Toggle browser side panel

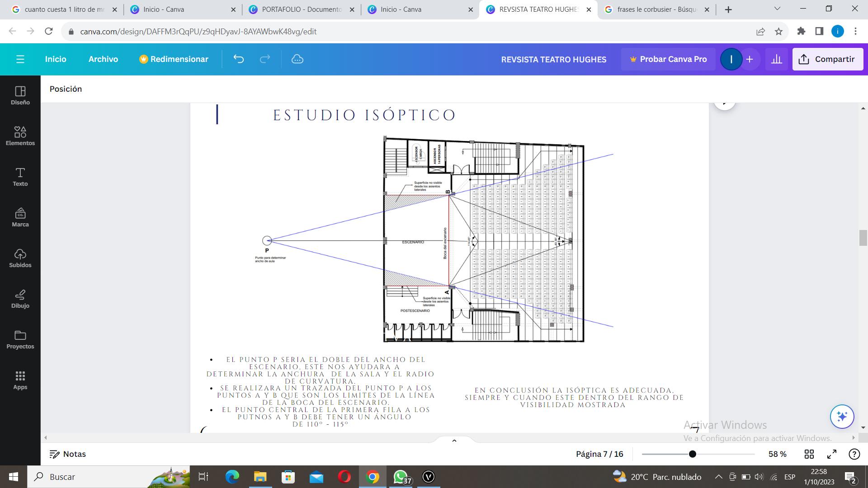(819, 31)
